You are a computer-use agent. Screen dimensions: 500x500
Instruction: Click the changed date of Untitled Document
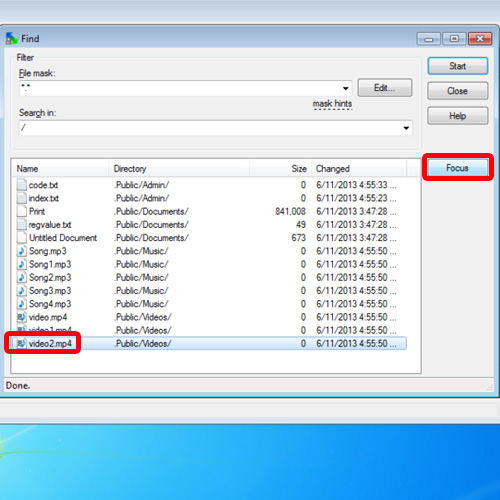tap(356, 238)
